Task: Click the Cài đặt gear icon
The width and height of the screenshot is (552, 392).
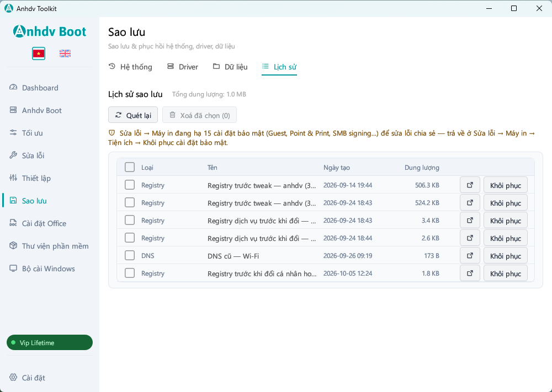Action: (x=13, y=377)
